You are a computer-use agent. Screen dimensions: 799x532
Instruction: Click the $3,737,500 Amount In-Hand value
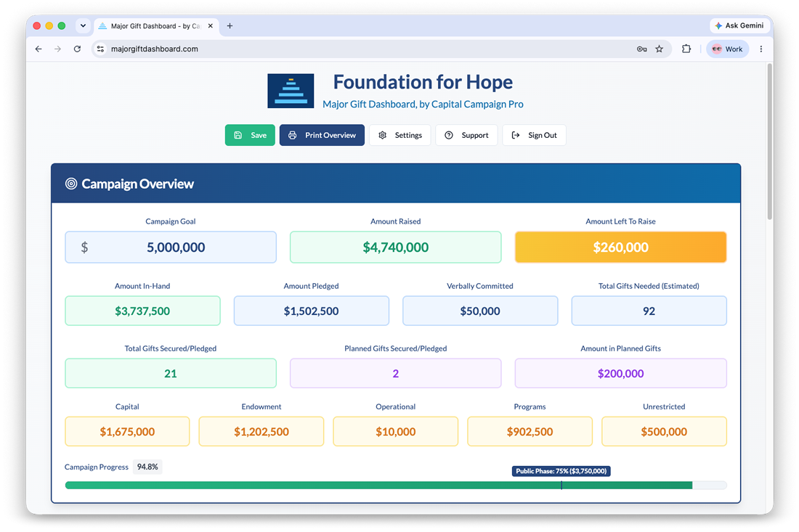142,311
